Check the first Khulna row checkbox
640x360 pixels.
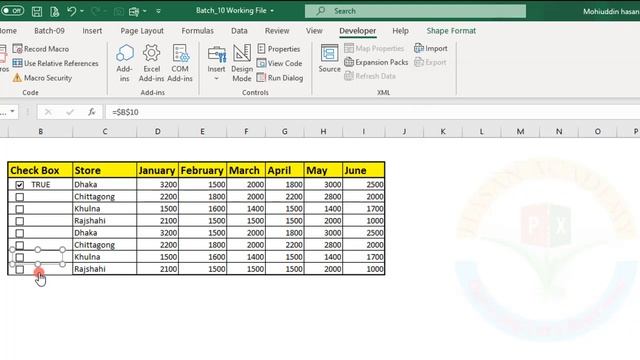(x=20, y=209)
